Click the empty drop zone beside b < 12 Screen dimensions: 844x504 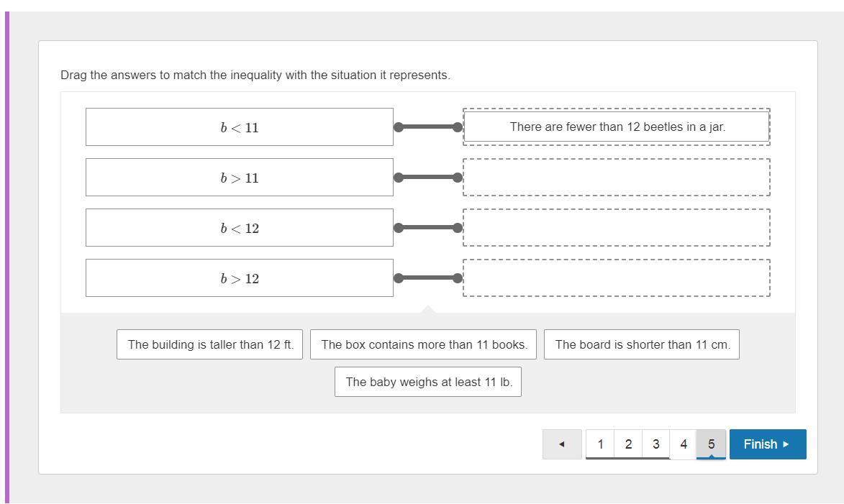coord(617,228)
